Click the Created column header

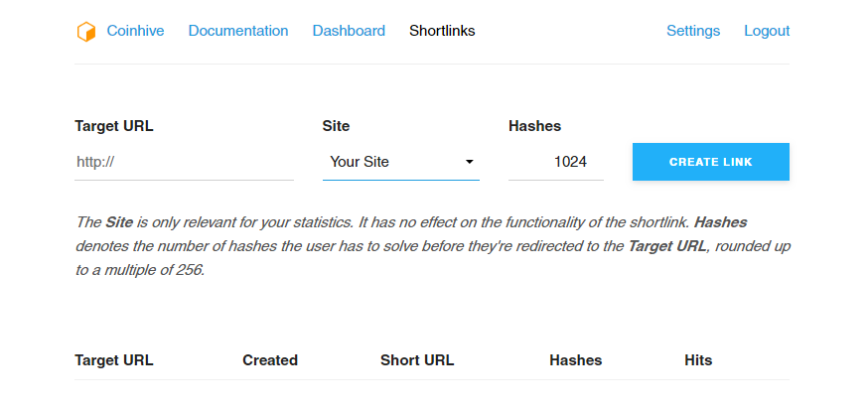pyautogui.click(x=270, y=360)
